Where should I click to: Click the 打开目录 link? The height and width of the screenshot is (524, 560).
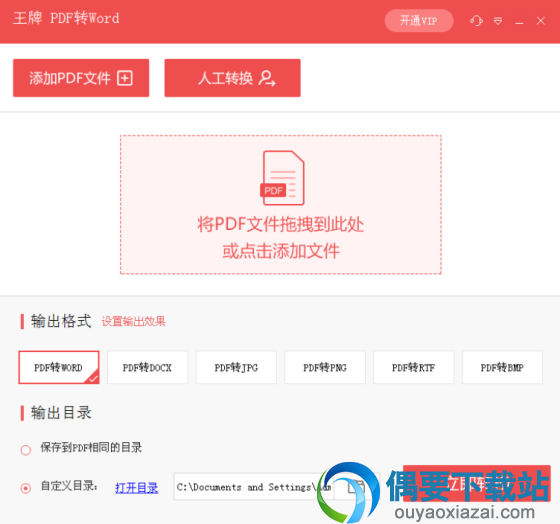tap(136, 488)
